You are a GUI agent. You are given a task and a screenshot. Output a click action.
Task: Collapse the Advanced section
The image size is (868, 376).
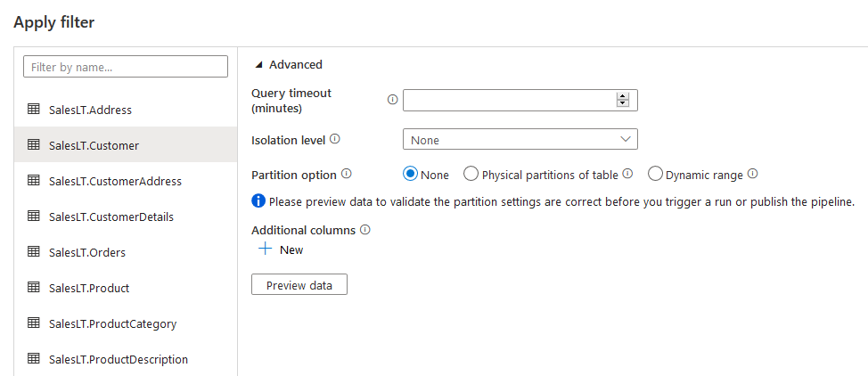259,65
